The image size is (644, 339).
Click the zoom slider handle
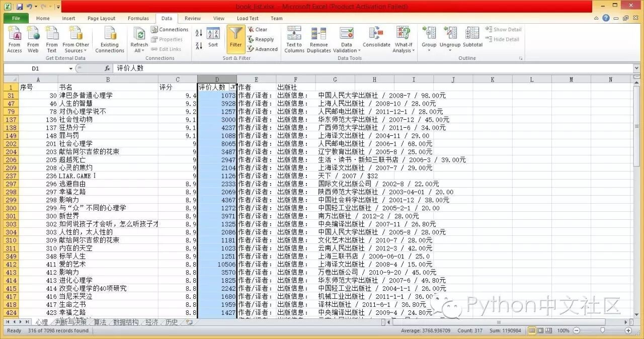[x=602, y=330]
